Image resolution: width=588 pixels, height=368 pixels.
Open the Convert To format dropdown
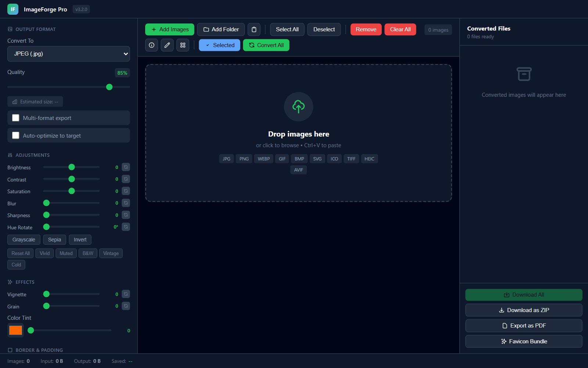(69, 54)
